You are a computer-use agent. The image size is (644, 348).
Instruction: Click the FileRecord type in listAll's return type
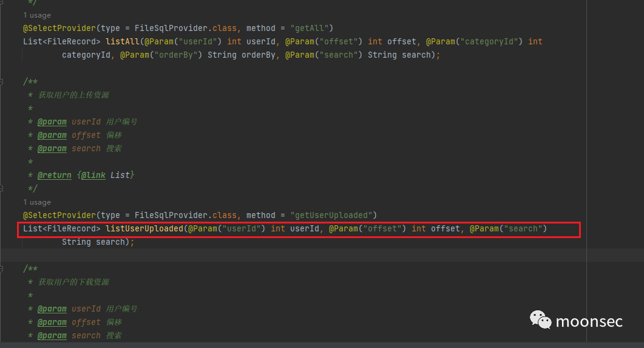(73, 42)
